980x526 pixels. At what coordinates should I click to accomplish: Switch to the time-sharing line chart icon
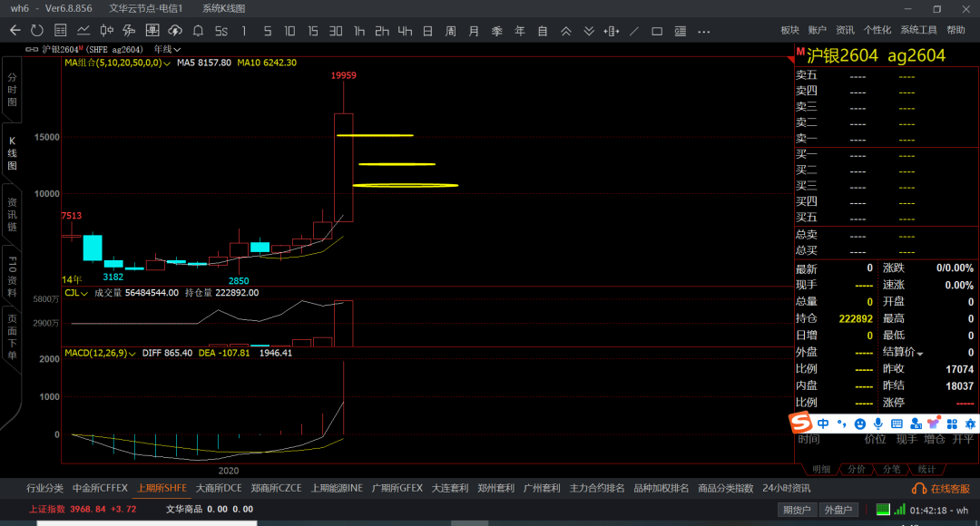point(83,31)
